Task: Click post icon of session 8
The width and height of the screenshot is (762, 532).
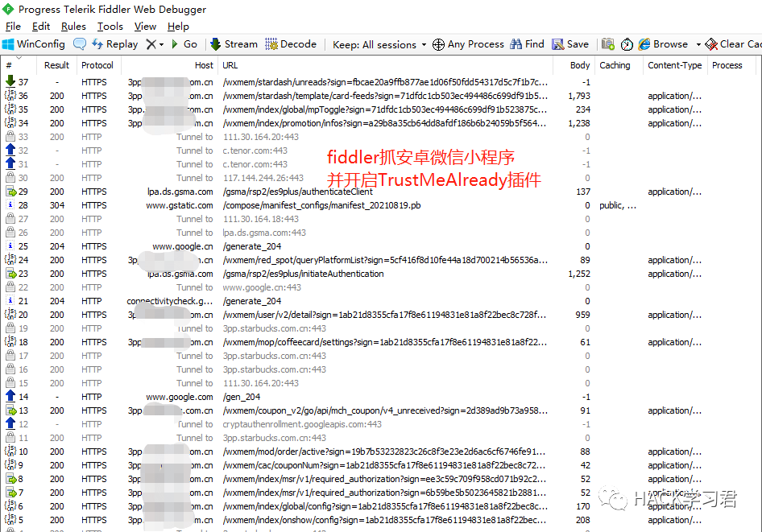Action: tap(10, 479)
